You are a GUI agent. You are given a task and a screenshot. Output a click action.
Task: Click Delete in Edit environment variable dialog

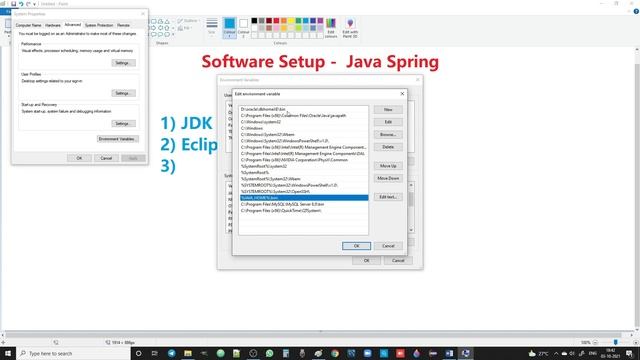[388, 147]
